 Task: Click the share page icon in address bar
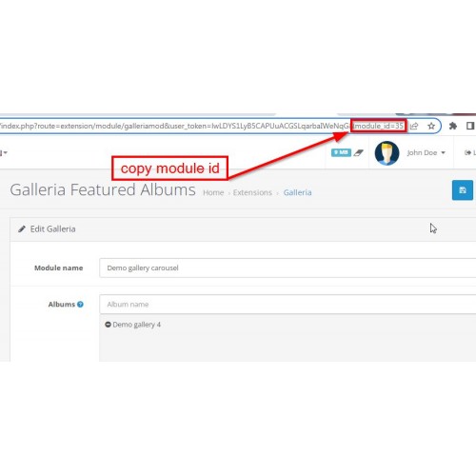[414, 127]
